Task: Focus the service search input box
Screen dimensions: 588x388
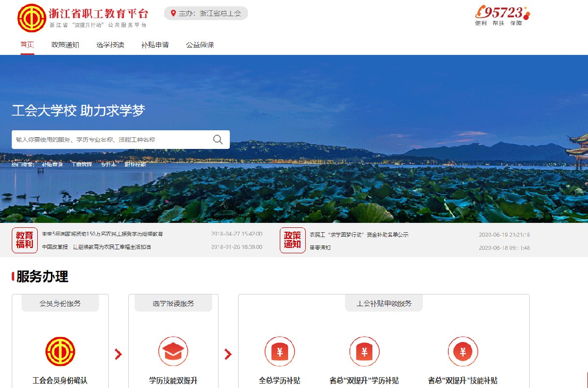Action: pos(110,140)
